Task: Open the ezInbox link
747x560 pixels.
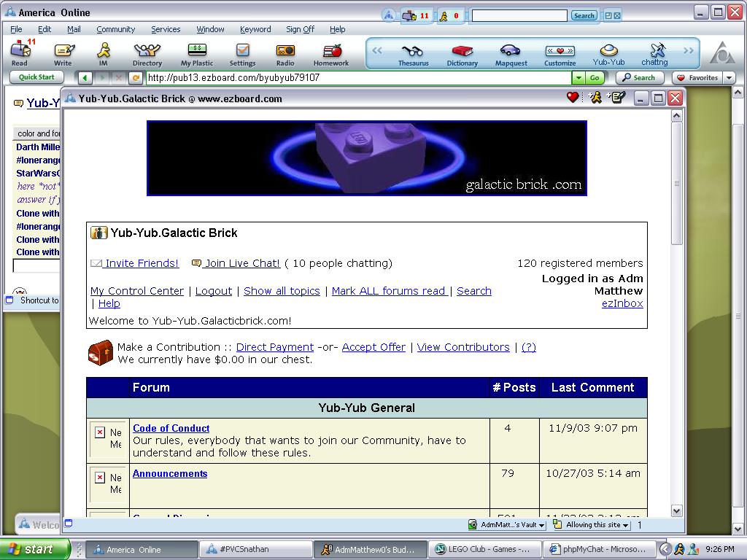Action: 622,303
